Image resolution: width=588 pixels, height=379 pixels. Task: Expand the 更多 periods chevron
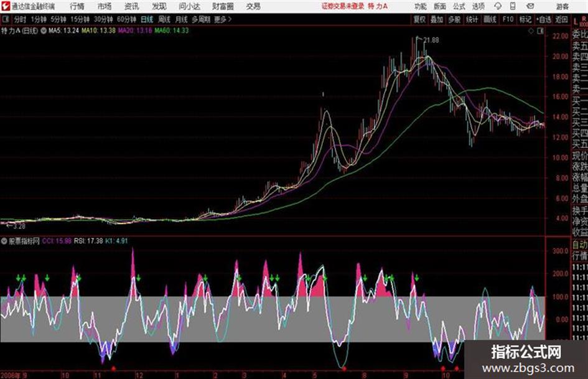click(x=230, y=19)
